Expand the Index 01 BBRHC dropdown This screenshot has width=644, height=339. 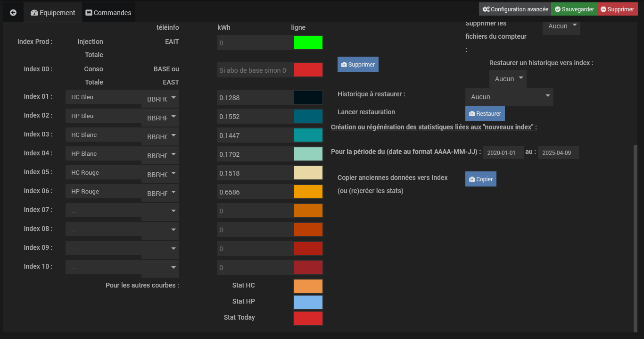click(160, 98)
